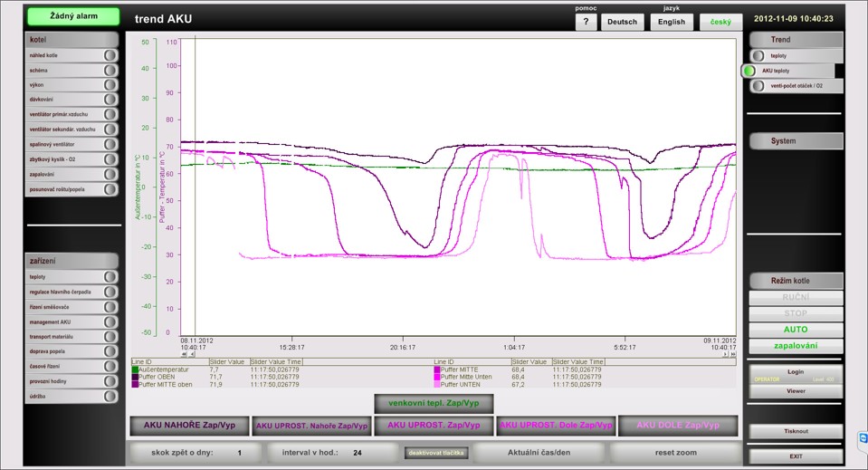Toggle spalinový ventilátor round button
The width and height of the screenshot is (868, 470).
pos(110,144)
